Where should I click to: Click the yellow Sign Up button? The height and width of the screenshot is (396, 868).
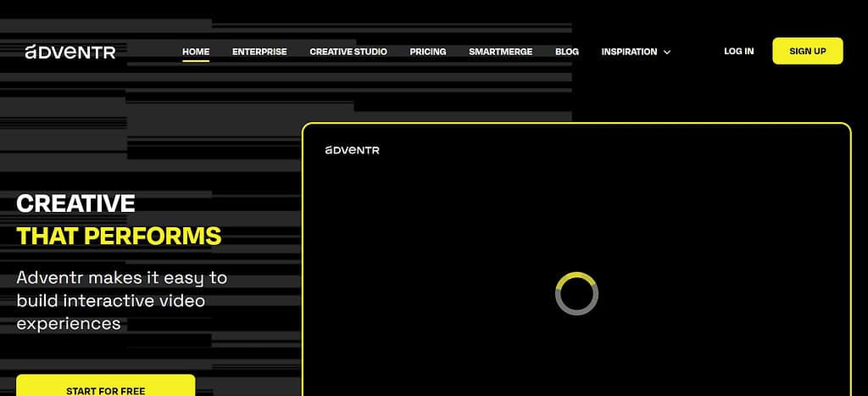pyautogui.click(x=808, y=51)
